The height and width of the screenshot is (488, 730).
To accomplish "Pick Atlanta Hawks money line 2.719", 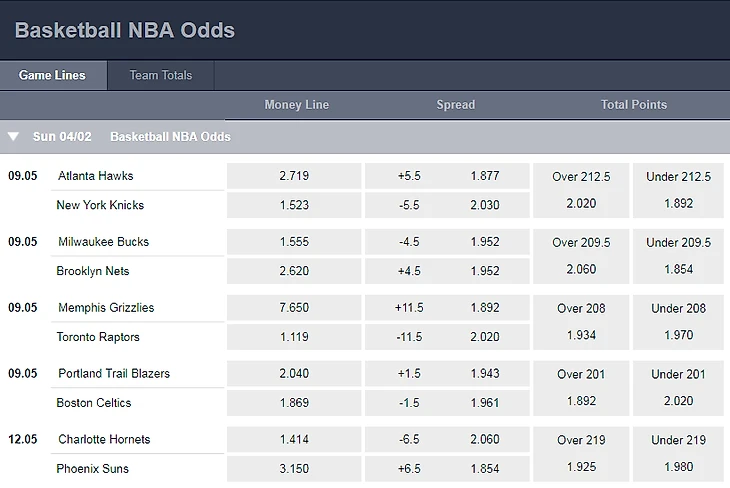I will click(294, 176).
